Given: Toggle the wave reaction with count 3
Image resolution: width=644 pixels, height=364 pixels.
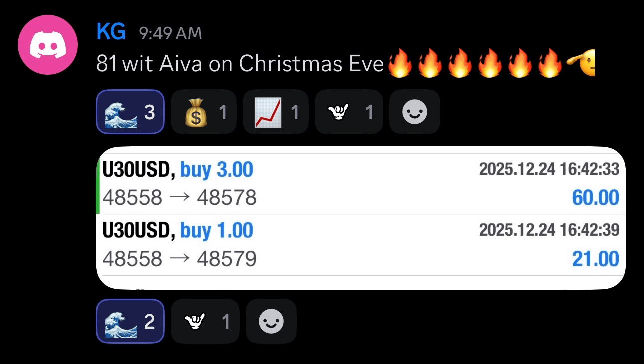Looking at the screenshot, I should [x=130, y=112].
